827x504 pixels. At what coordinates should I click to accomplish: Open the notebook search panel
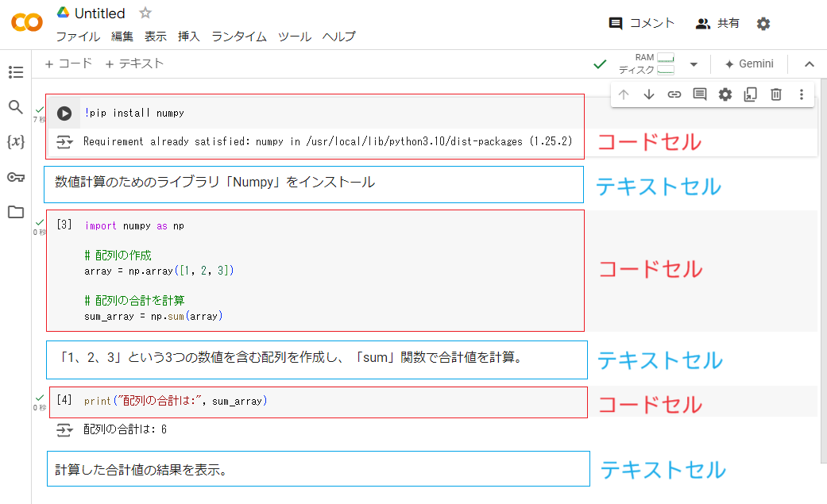point(16,107)
